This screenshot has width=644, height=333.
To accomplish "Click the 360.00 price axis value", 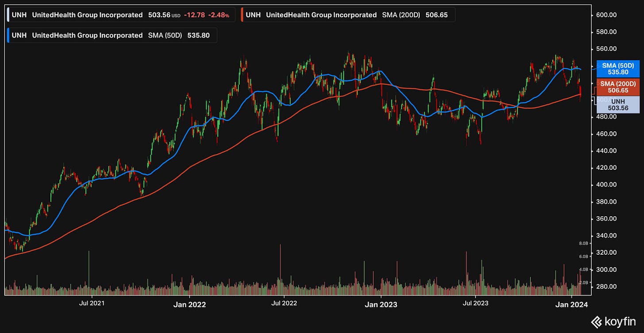I will pos(606,218).
